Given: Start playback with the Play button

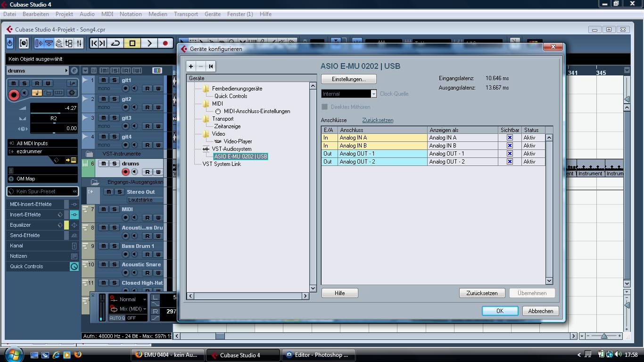Looking at the screenshot, I should [149, 43].
